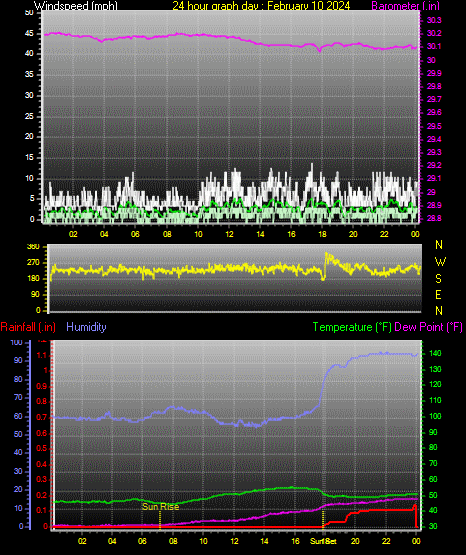Click hour 12 under the windspeed graph
This screenshot has width=466, height=555.
pyautogui.click(x=229, y=234)
